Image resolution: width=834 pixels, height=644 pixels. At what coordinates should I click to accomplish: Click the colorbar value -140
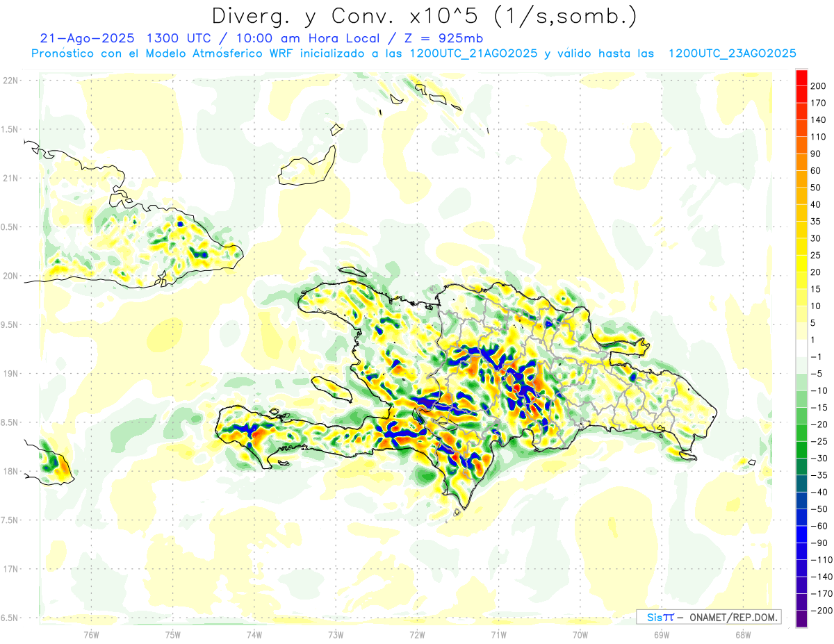coord(821,577)
